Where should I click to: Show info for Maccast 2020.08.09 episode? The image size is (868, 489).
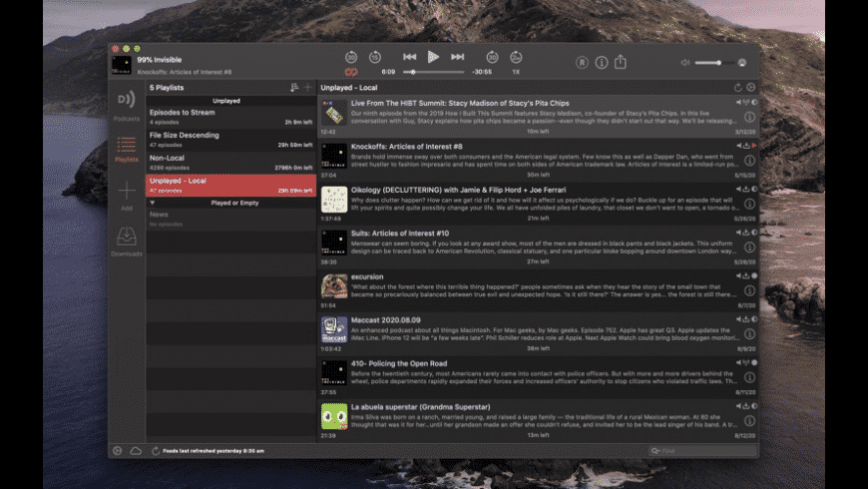749,334
